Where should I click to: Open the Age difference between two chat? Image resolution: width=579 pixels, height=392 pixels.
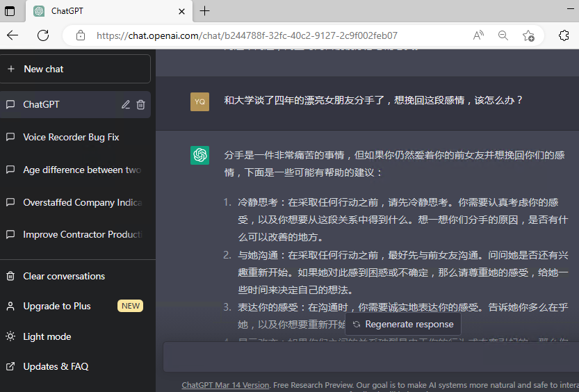pyautogui.click(x=75, y=170)
